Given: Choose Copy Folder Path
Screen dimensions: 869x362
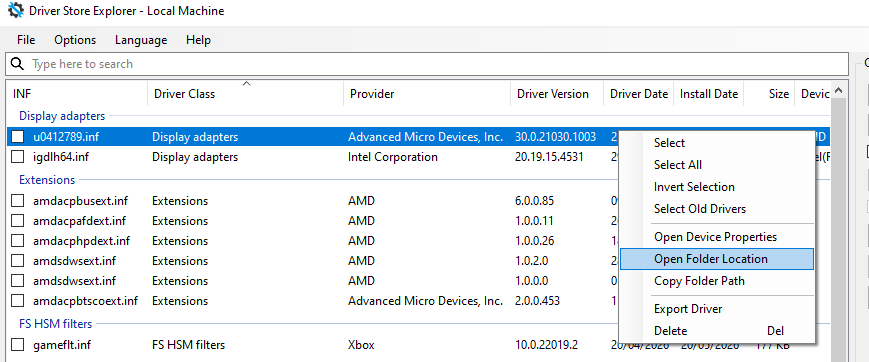Looking at the screenshot, I should [717, 281].
